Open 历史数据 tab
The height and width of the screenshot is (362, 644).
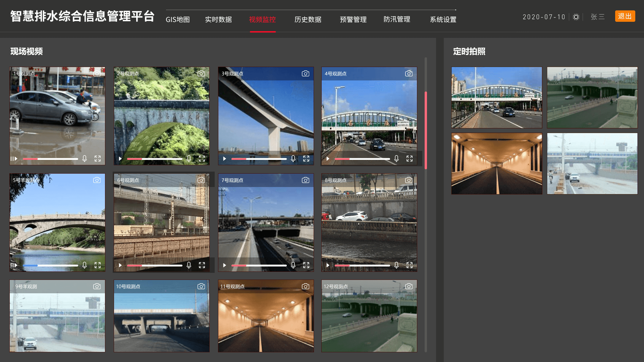pos(308,19)
